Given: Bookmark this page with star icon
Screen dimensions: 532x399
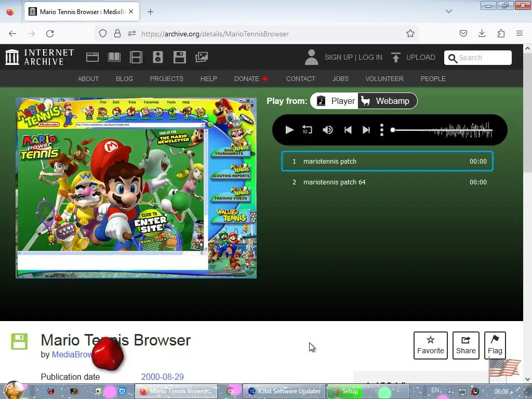Looking at the screenshot, I should tap(410, 33).
